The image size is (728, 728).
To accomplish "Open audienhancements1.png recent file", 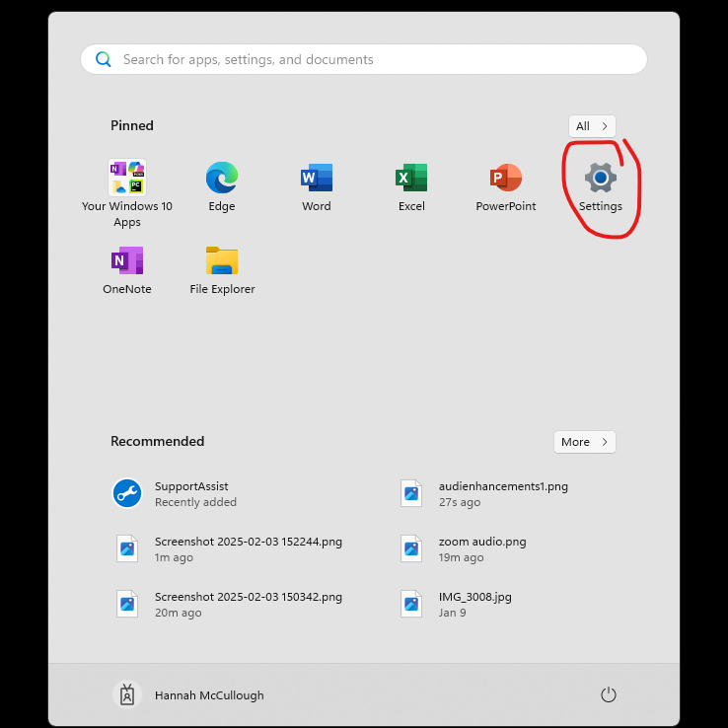I will [x=502, y=493].
